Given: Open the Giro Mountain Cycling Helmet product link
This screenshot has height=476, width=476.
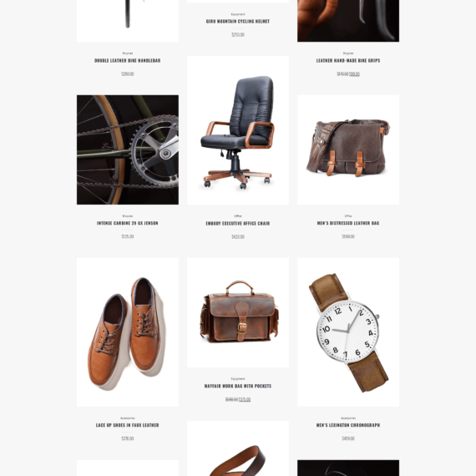Looking at the screenshot, I should tap(238, 21).
